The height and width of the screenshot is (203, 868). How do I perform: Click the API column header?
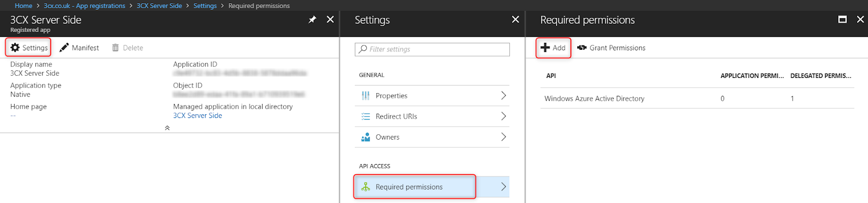click(x=551, y=76)
